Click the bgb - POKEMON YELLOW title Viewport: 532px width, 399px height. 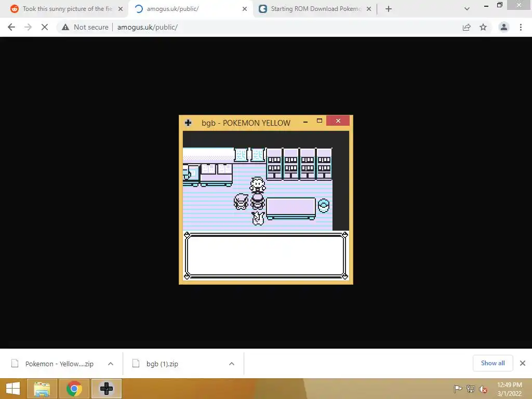tap(246, 123)
